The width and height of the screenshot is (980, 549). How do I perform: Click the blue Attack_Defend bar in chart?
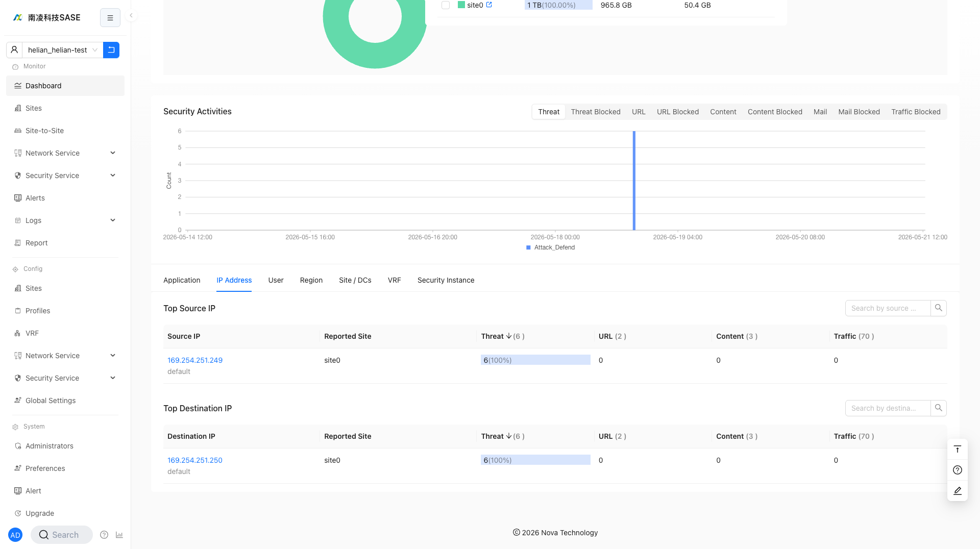coord(634,181)
